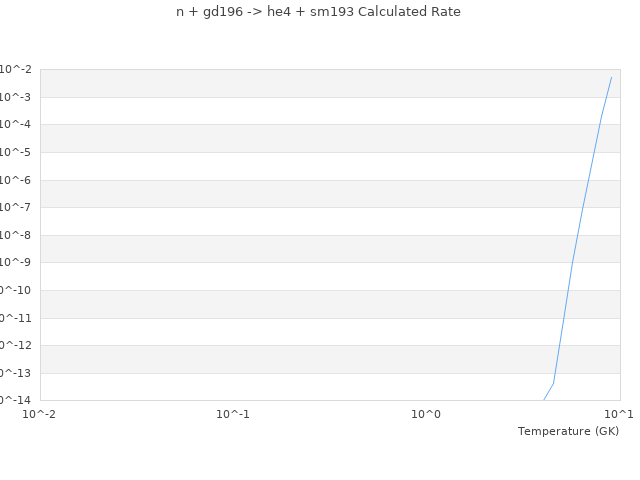This screenshot has width=640, height=480.
Task: Click the y-axis 10^-11 tick label
Action: click(14, 318)
